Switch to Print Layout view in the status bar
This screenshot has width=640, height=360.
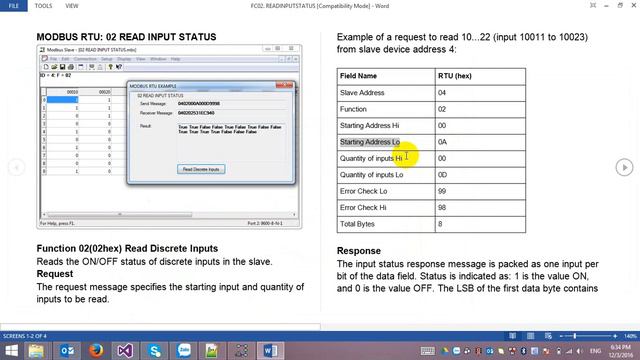pyautogui.click(x=531, y=336)
